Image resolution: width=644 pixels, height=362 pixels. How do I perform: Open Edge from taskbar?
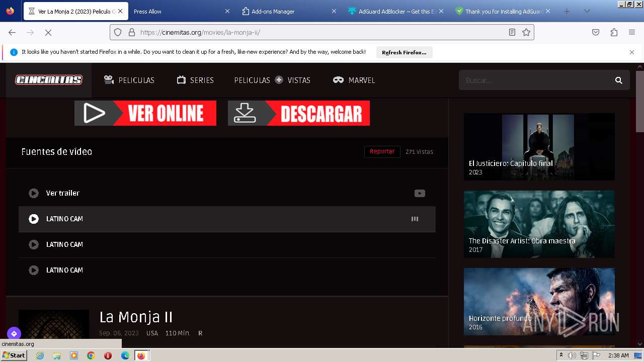[125, 355]
